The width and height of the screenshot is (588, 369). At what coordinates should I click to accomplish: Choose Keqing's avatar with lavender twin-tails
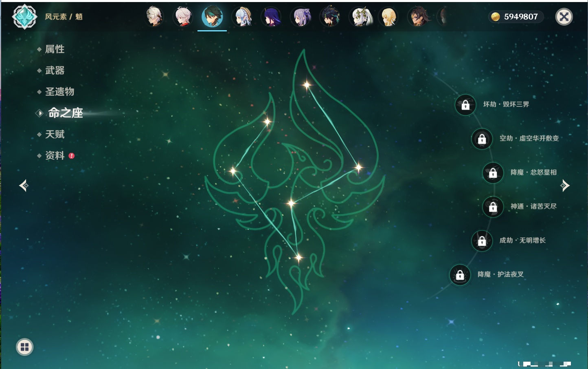click(x=301, y=17)
